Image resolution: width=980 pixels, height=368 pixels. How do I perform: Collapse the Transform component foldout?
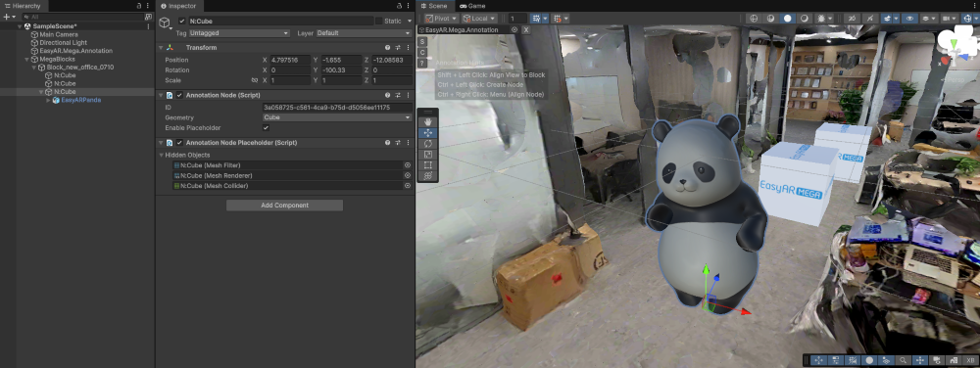pos(161,47)
